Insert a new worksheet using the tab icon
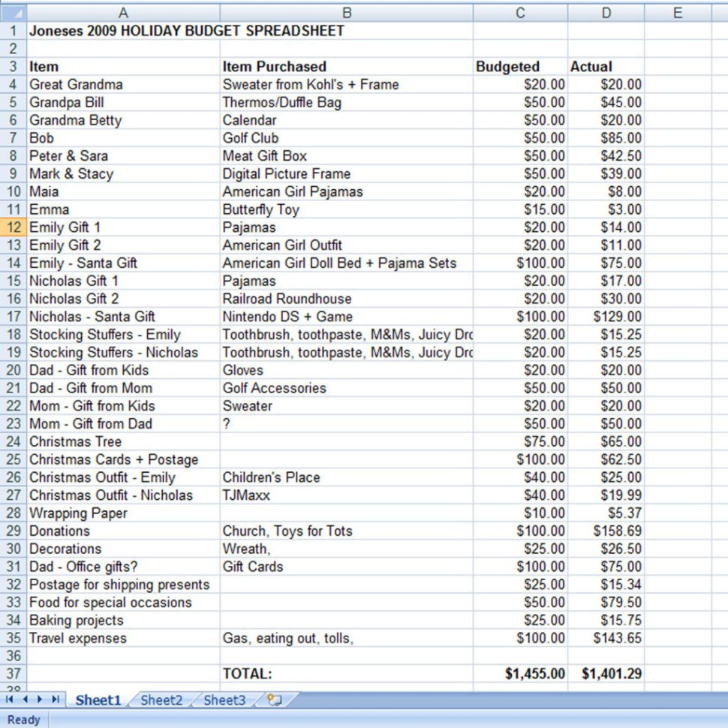Image resolution: width=728 pixels, height=728 pixels. coord(274,699)
